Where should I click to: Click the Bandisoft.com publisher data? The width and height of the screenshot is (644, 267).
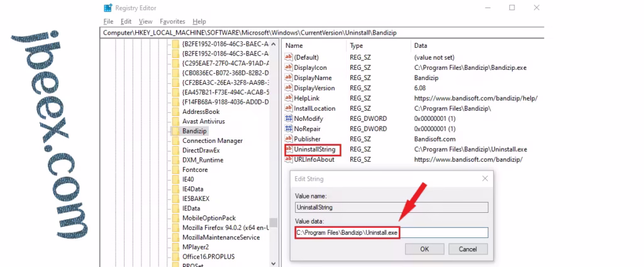click(x=435, y=139)
